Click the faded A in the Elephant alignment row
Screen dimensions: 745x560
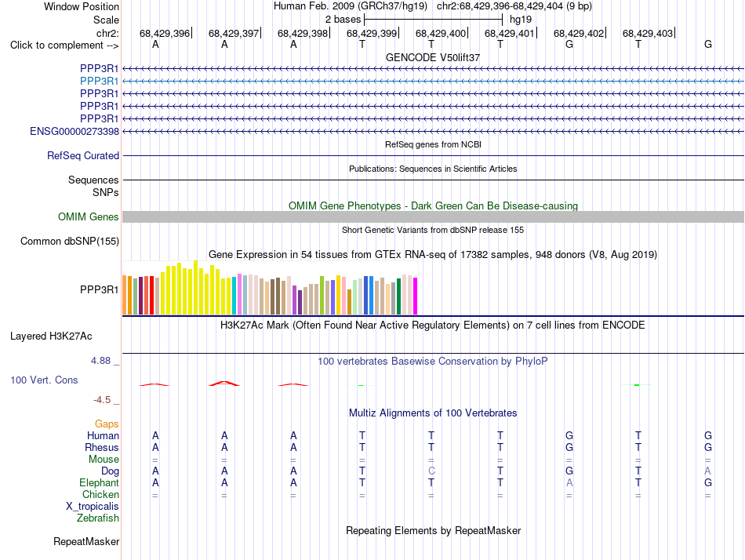569,483
